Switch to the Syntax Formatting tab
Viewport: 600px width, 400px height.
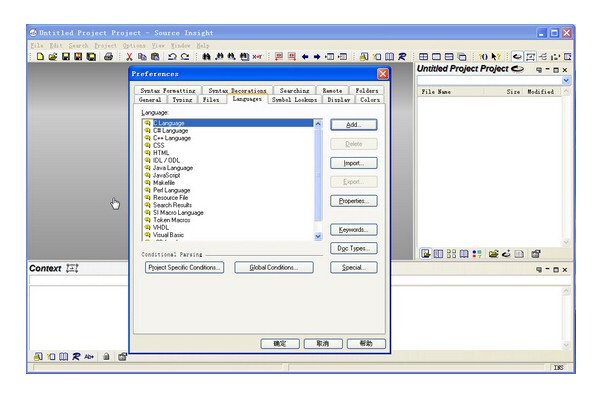(167, 91)
